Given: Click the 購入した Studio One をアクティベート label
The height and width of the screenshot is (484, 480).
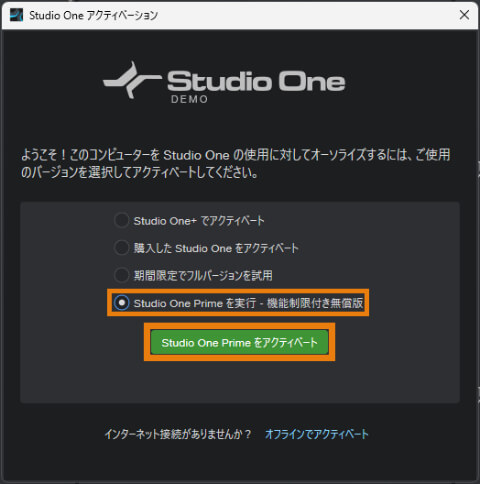Looking at the screenshot, I should point(216,248).
